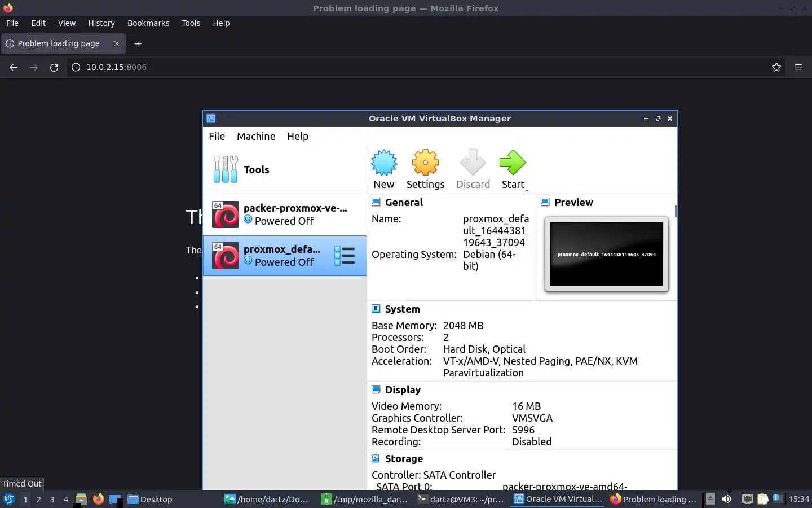Bookmark this page with star icon
This screenshot has height=508, width=812.
pyautogui.click(x=776, y=67)
